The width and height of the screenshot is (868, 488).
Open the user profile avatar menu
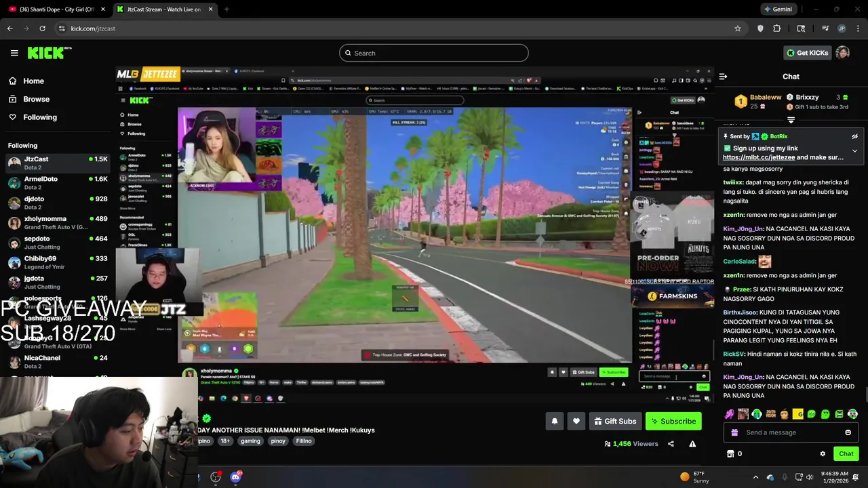click(x=843, y=53)
